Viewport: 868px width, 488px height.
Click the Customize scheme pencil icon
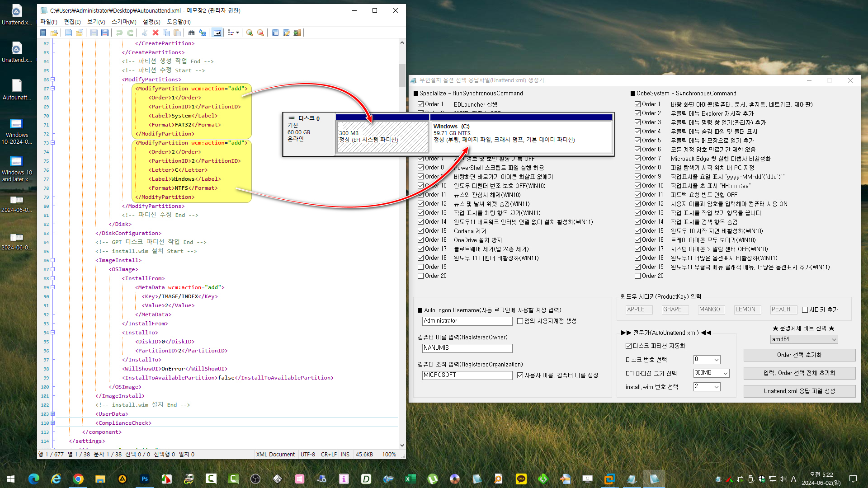tap(286, 33)
